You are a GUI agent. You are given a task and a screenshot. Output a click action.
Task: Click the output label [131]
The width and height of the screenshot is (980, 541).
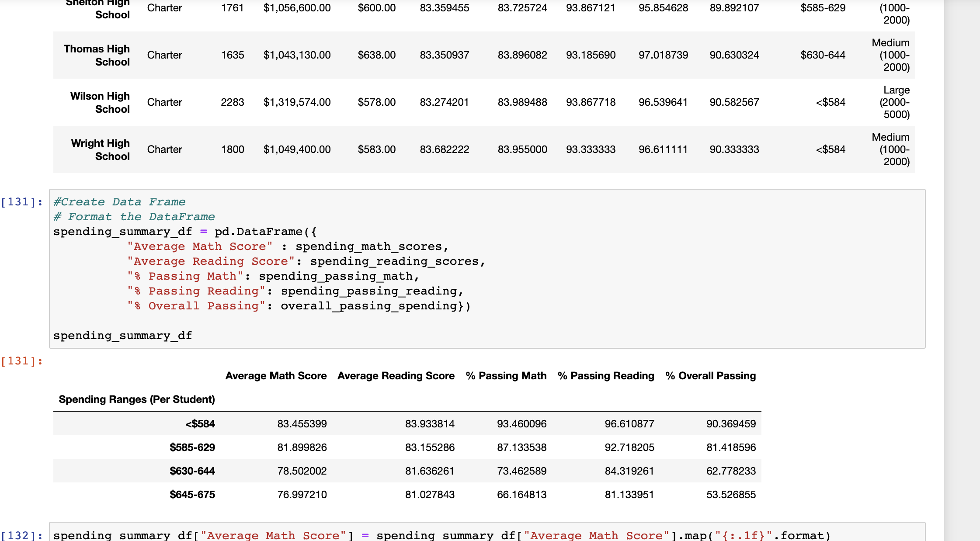pyautogui.click(x=21, y=361)
